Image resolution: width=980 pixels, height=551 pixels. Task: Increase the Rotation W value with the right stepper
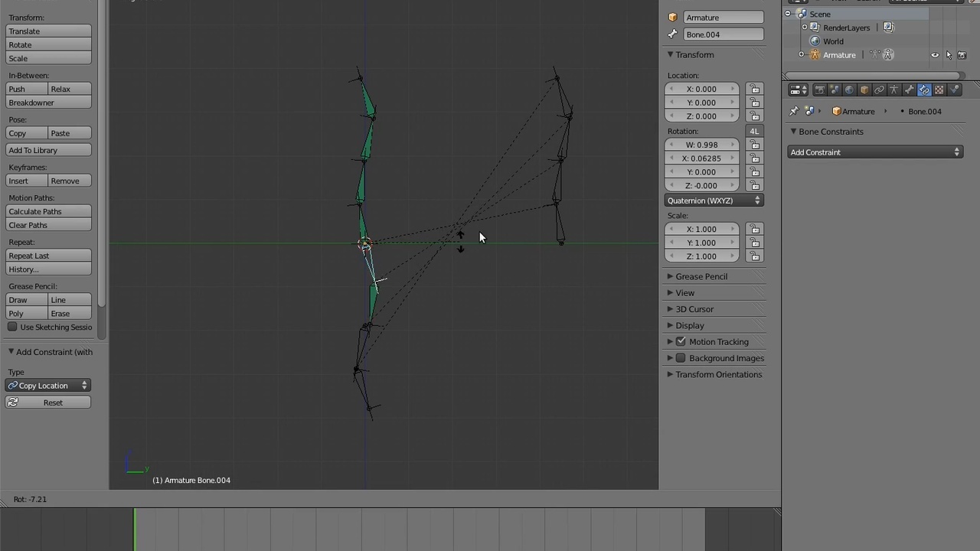click(x=732, y=145)
